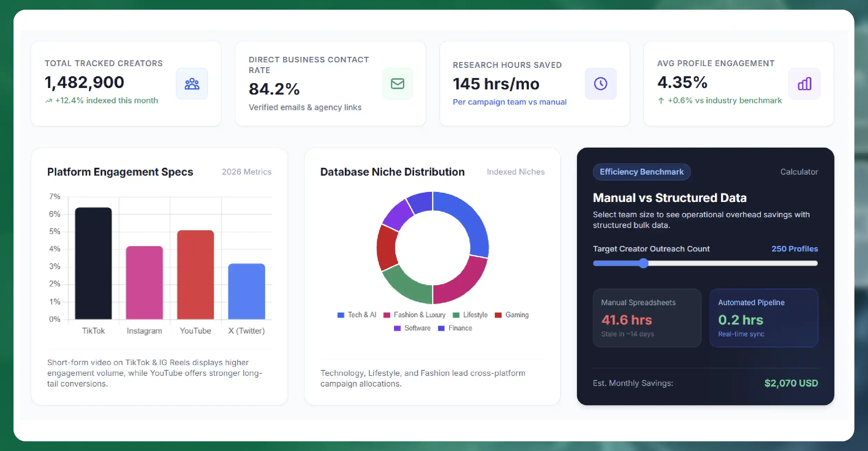Screen dimensions: 868x451
Task: Click the envelope icon on Contact Rate card
Action: coord(397,84)
